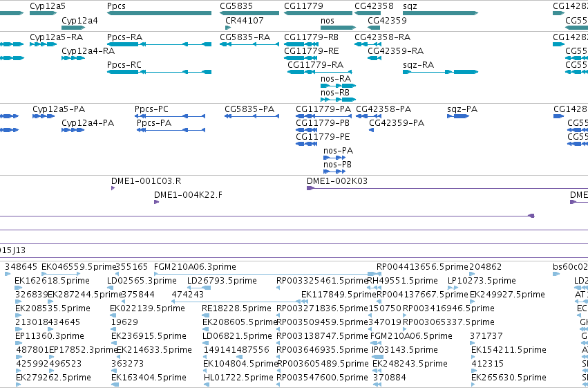This screenshot has height=388, width=588.
Task: Select the Cyp12a4 gene feature
Action: pyautogui.click(x=73, y=28)
